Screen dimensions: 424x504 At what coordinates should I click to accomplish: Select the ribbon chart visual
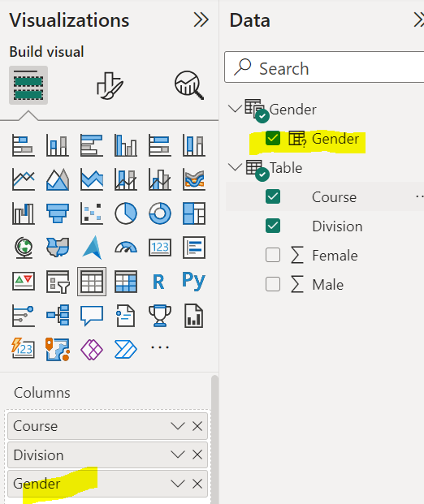click(x=194, y=179)
